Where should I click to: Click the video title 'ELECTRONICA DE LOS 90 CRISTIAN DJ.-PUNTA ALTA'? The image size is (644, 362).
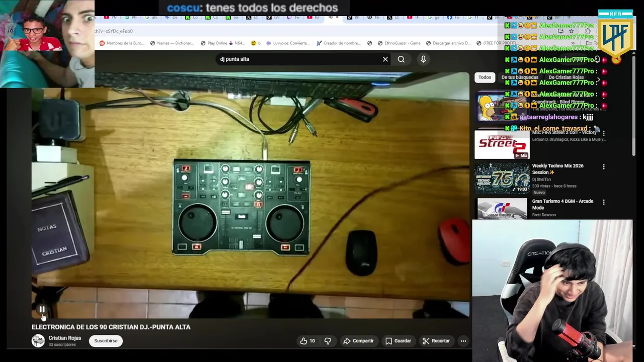pos(111,327)
